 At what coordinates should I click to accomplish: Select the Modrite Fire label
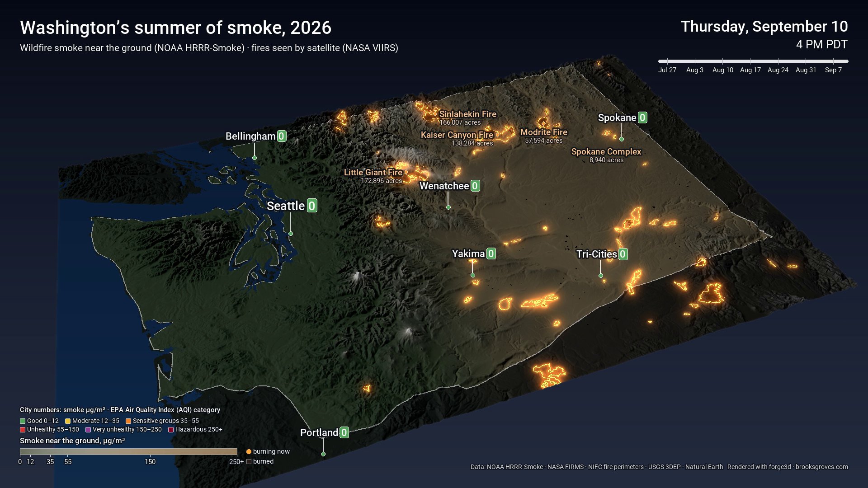click(544, 132)
